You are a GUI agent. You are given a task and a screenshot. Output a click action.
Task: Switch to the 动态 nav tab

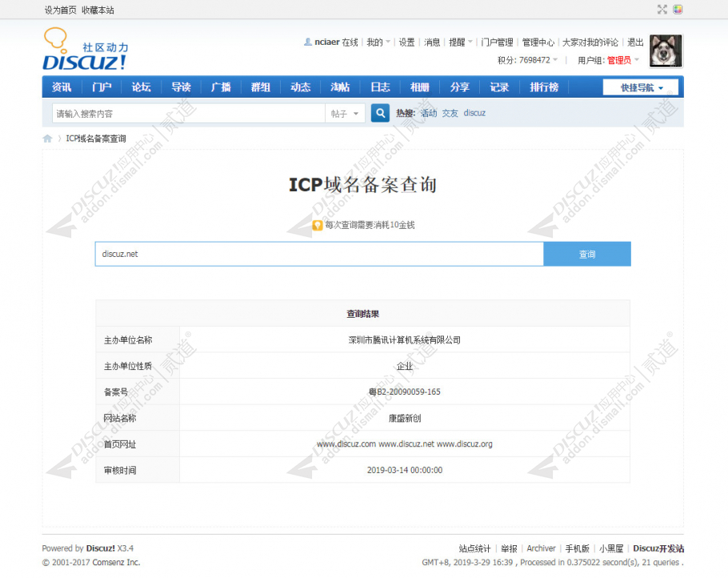click(x=300, y=87)
